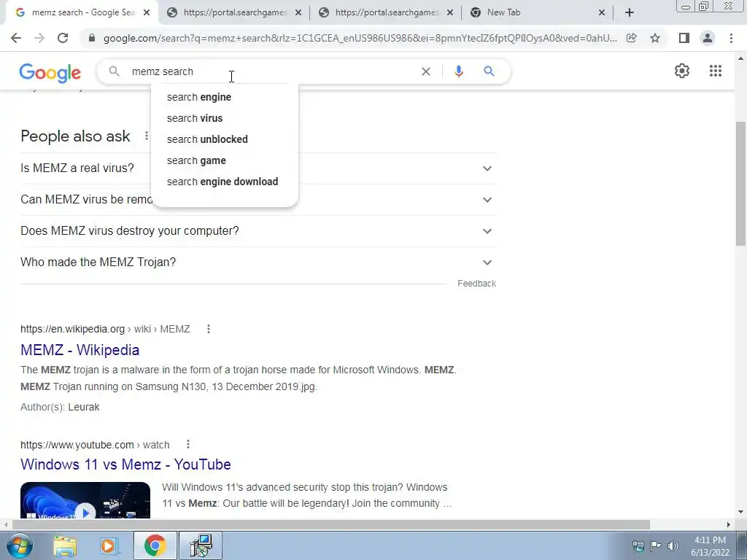This screenshot has width=747, height=560.
Task: Open options for Wikipedia result
Action: tap(208, 329)
